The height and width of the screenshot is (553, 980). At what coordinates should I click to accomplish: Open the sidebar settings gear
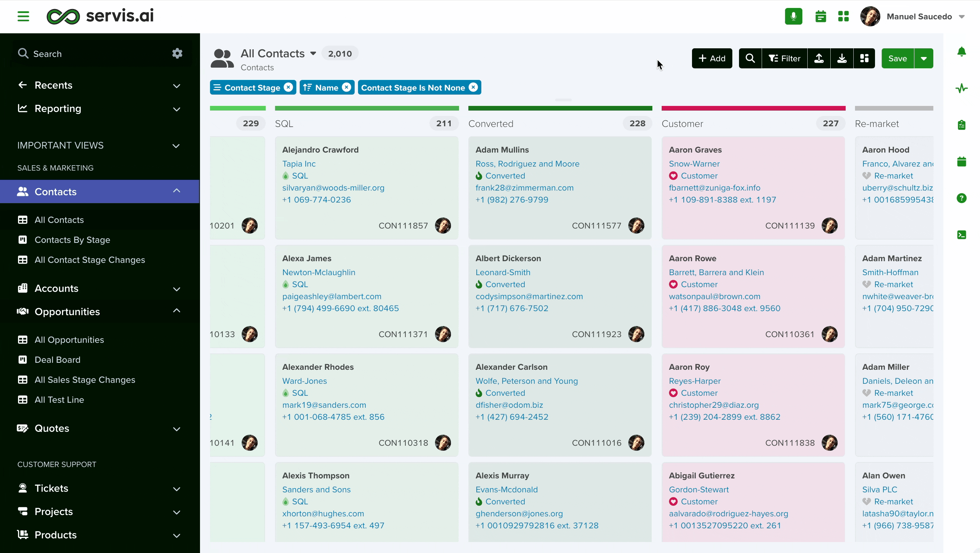point(177,53)
